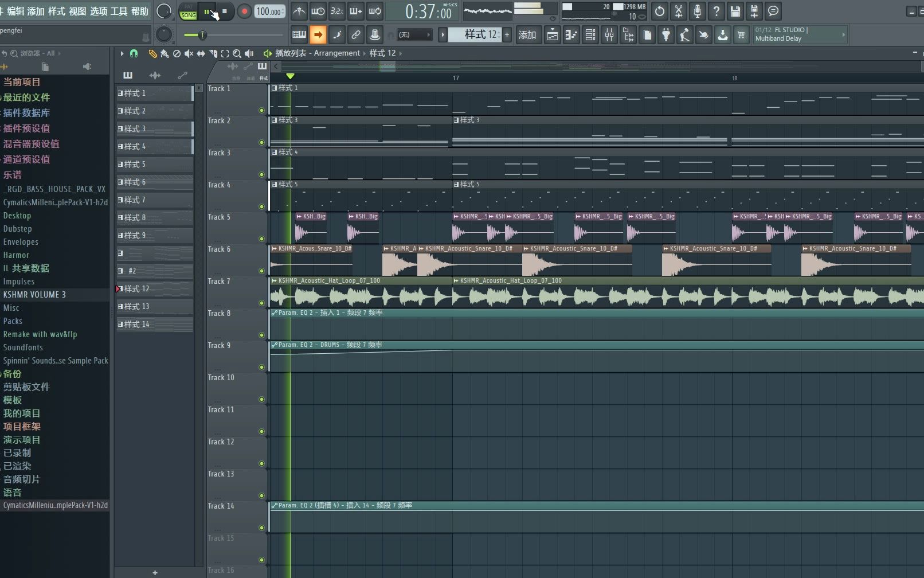Open the playlist view
924x578 pixels.
pyautogui.click(x=553, y=35)
